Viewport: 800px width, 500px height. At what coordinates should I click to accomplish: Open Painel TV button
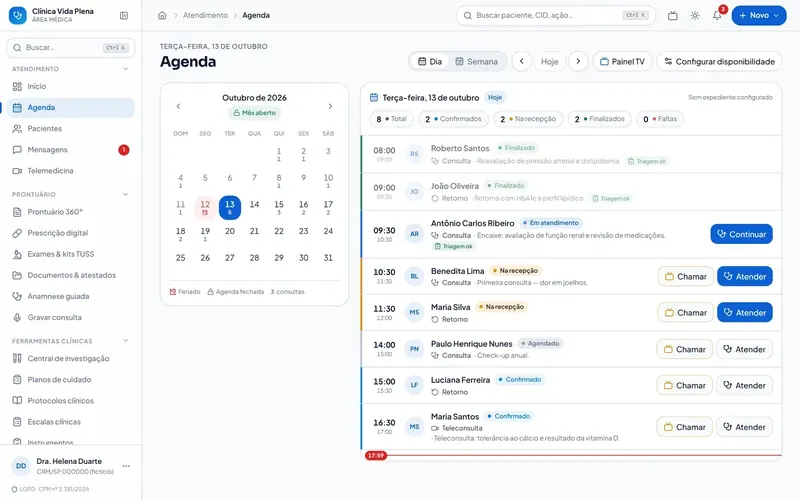pos(622,61)
